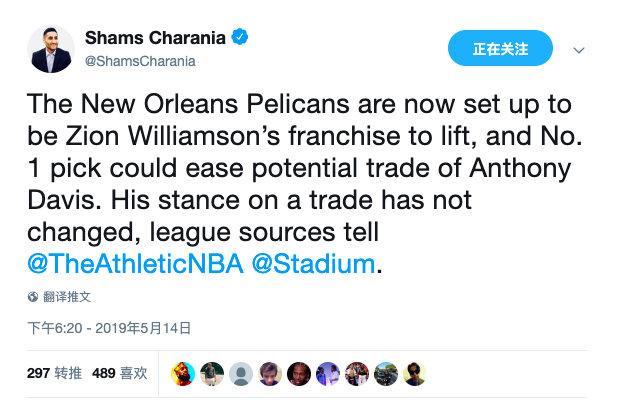Click the last liker avatar
This screenshot has height=404, width=624.
click(415, 374)
